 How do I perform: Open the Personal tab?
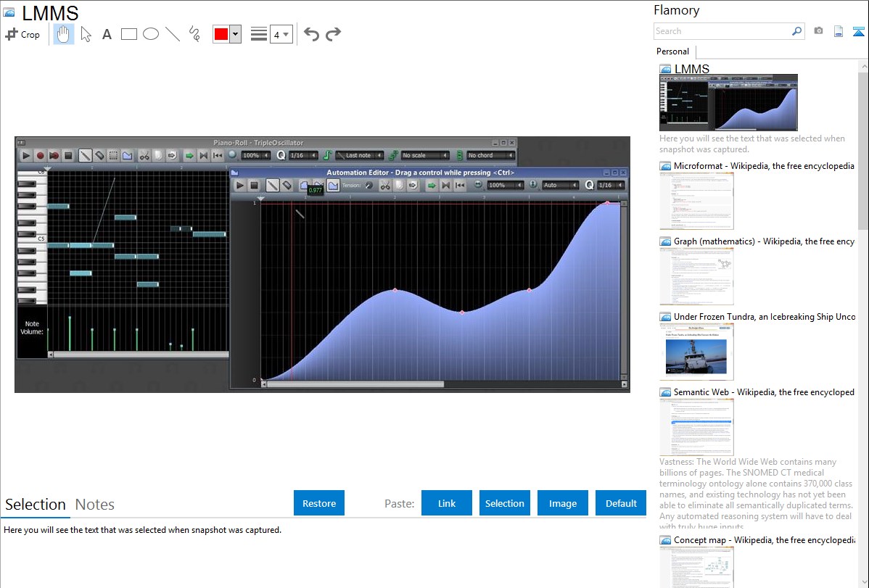pyautogui.click(x=673, y=51)
